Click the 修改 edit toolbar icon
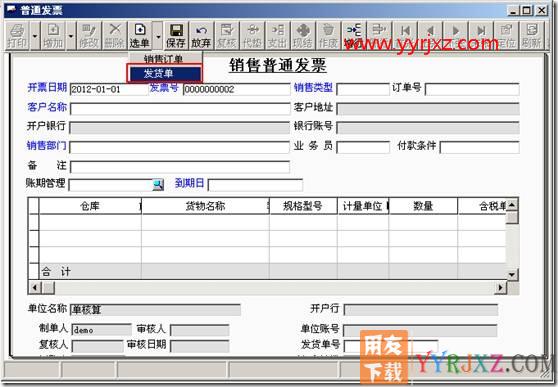 pos(89,35)
